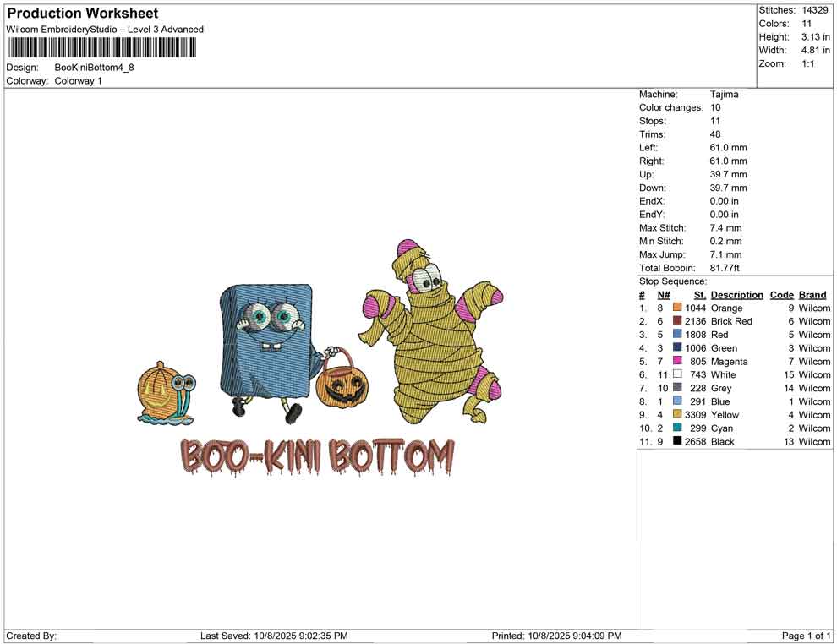Click the Stop Sequence label

[x=673, y=281]
